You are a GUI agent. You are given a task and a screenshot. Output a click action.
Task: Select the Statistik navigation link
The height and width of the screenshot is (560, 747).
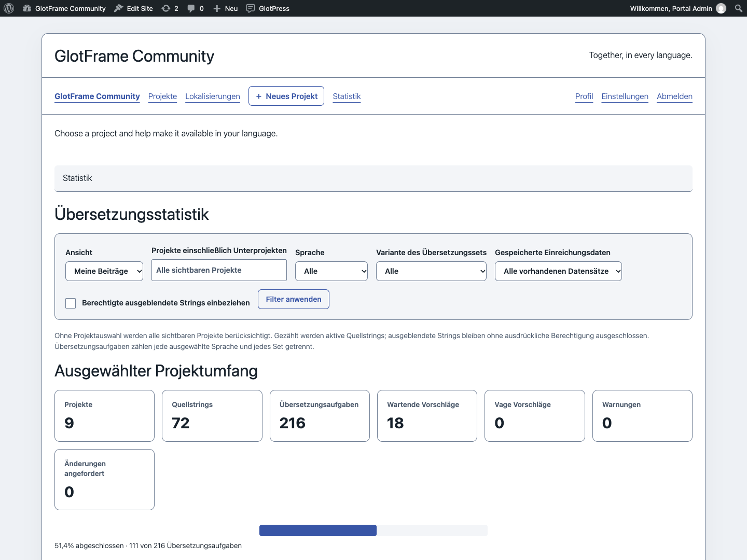coord(347,96)
